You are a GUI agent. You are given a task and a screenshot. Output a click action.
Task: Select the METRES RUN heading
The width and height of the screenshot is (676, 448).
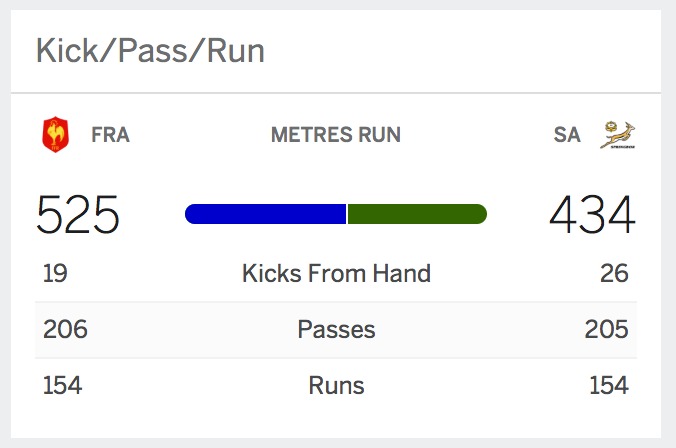[336, 135]
